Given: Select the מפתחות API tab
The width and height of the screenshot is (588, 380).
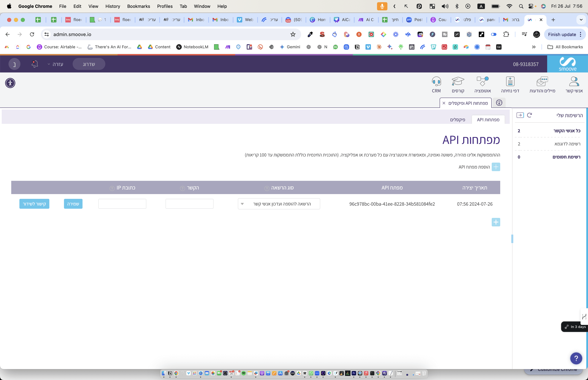Looking at the screenshot, I should (x=488, y=120).
